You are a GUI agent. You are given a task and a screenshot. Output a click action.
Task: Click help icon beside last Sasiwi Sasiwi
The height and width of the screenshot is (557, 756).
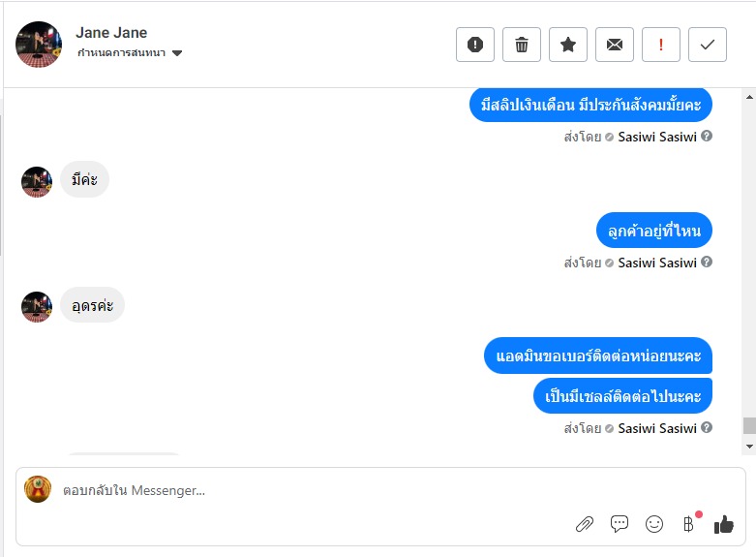(707, 427)
